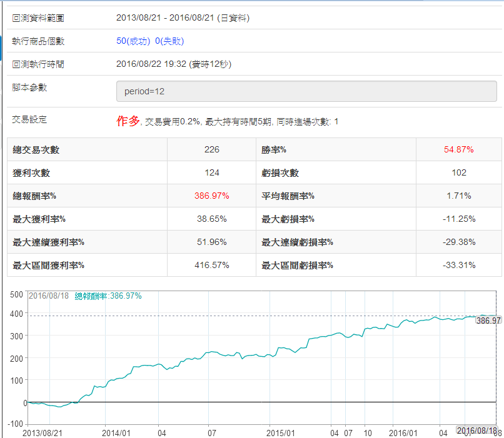Select the -33.31% max interval loss value
The image size is (504, 438).
[458, 266]
